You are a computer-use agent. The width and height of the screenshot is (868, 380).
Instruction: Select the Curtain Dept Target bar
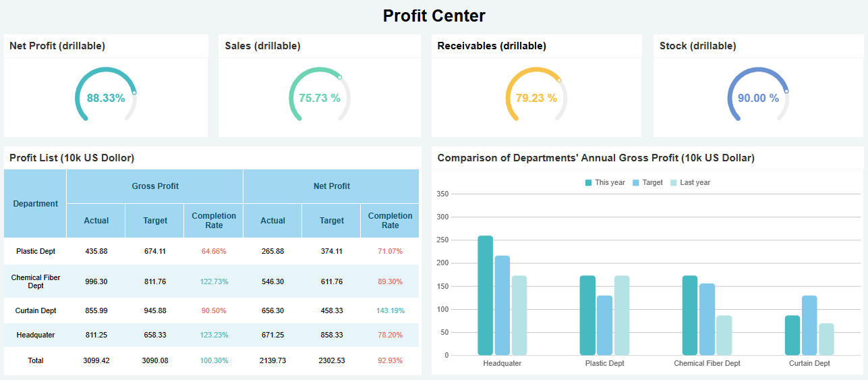809,325
